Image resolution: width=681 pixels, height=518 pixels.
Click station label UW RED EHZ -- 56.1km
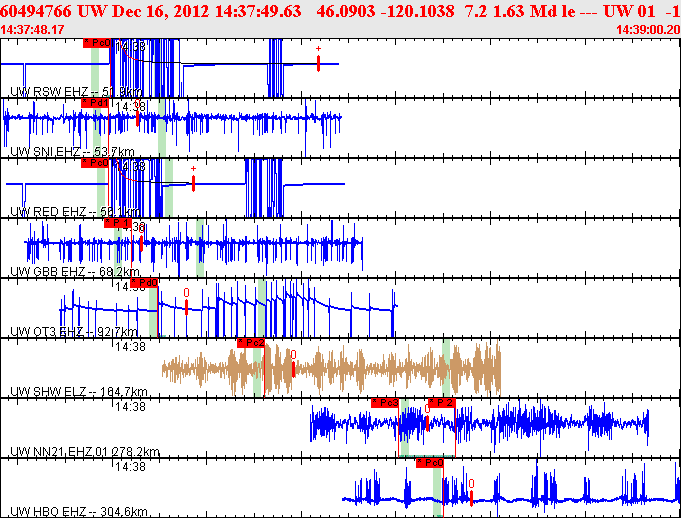click(x=75, y=212)
